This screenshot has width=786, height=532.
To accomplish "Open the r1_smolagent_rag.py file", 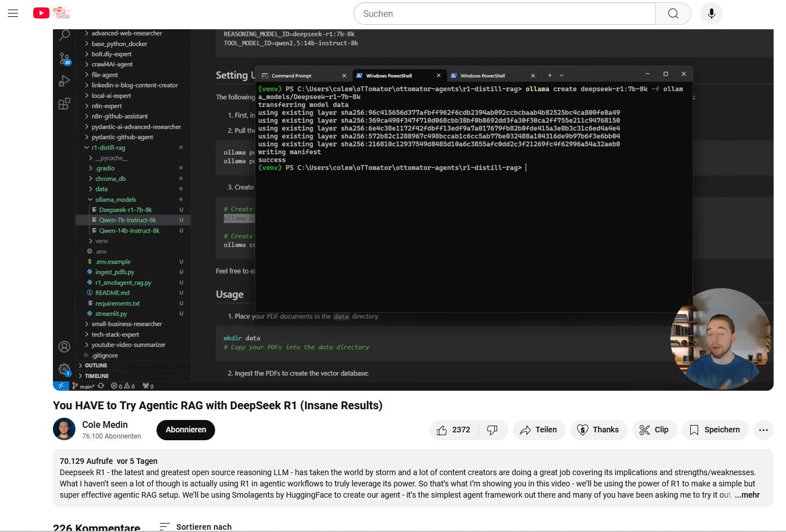I will pos(123,283).
